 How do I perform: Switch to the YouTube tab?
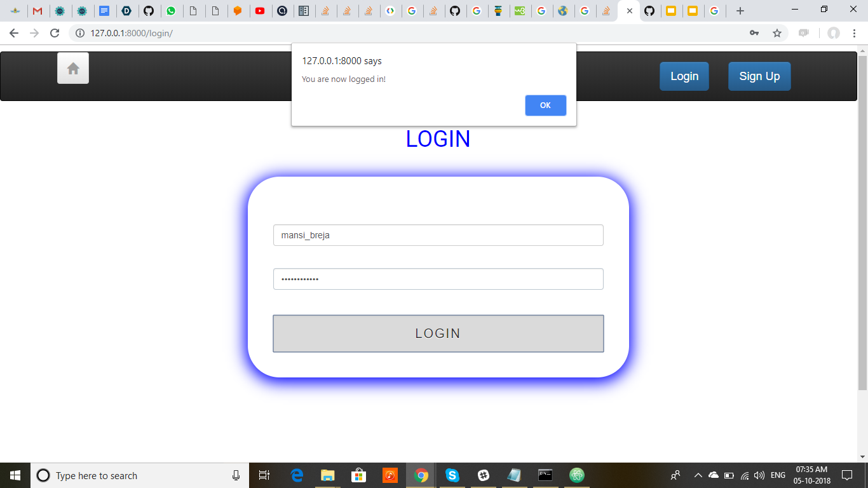[x=259, y=11]
